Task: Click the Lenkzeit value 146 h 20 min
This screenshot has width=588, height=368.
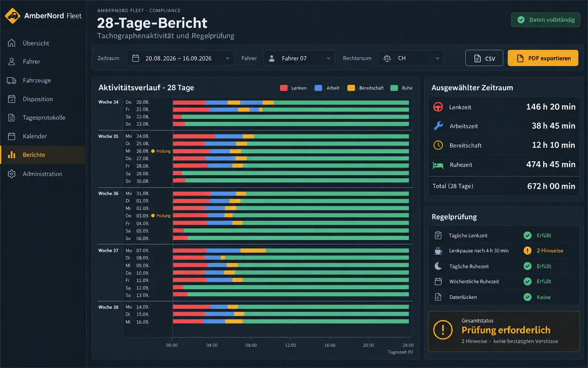Action: [551, 107]
